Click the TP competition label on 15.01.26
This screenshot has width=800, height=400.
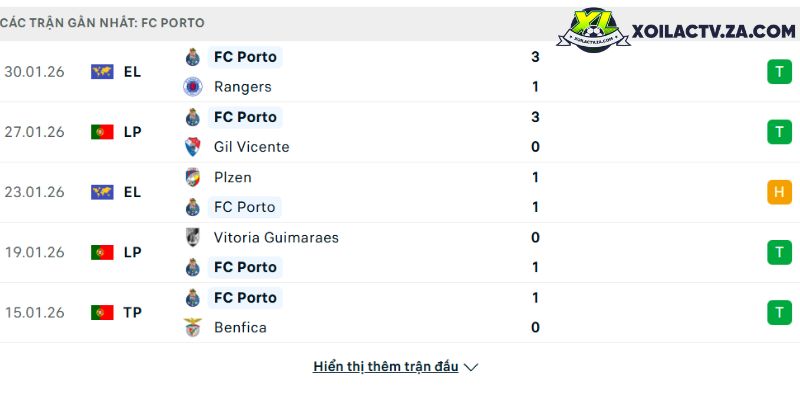(x=132, y=312)
